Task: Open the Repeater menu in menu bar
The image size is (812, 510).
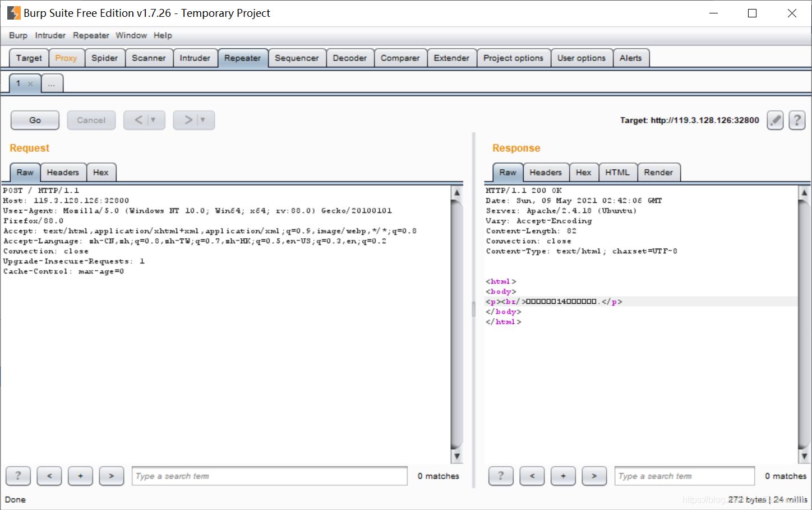Action: click(x=91, y=35)
